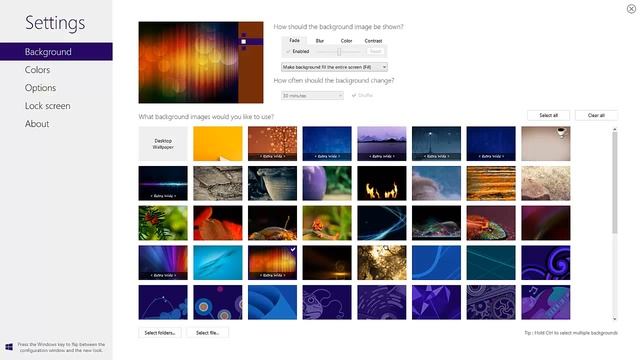The height and width of the screenshot is (360, 640).
Task: Select the purple mountains and lake wallpaper
Action: coord(382,144)
